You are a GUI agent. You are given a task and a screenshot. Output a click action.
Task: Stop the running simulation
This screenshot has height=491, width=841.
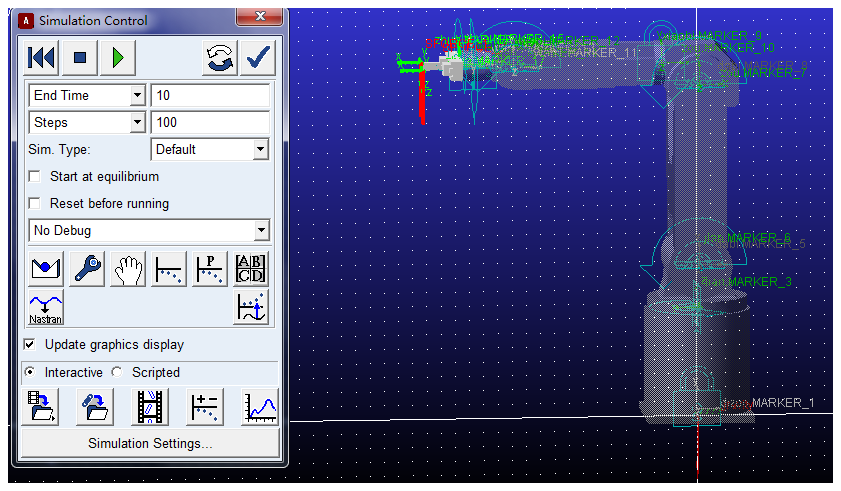click(x=80, y=58)
